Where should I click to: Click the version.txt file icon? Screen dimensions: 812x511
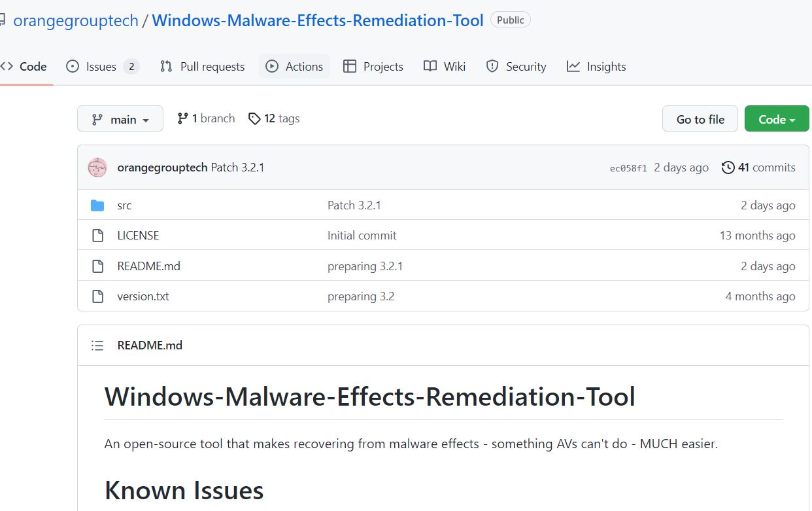[x=97, y=296]
